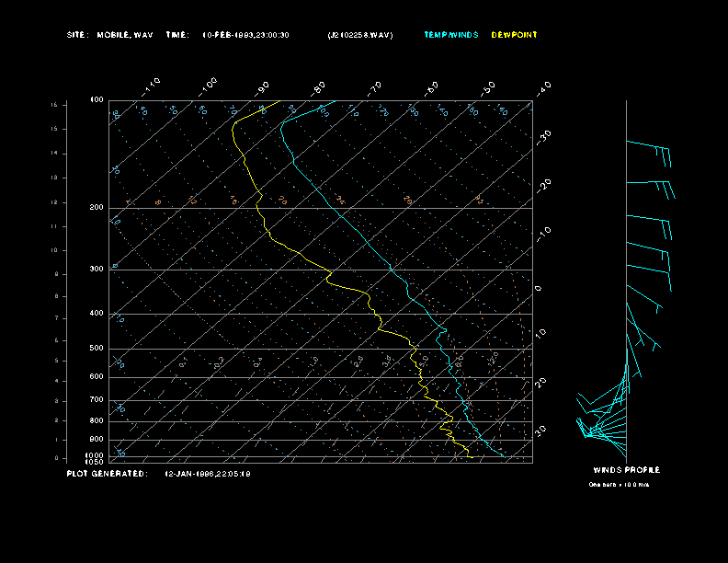
Task: Click the 16 mark on the height axis
Action: pyautogui.click(x=54, y=105)
